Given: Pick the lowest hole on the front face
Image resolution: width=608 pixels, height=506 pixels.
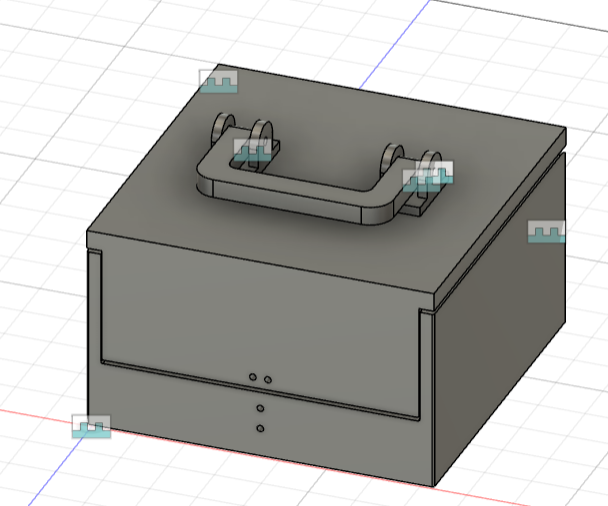Looking at the screenshot, I should click(x=261, y=428).
